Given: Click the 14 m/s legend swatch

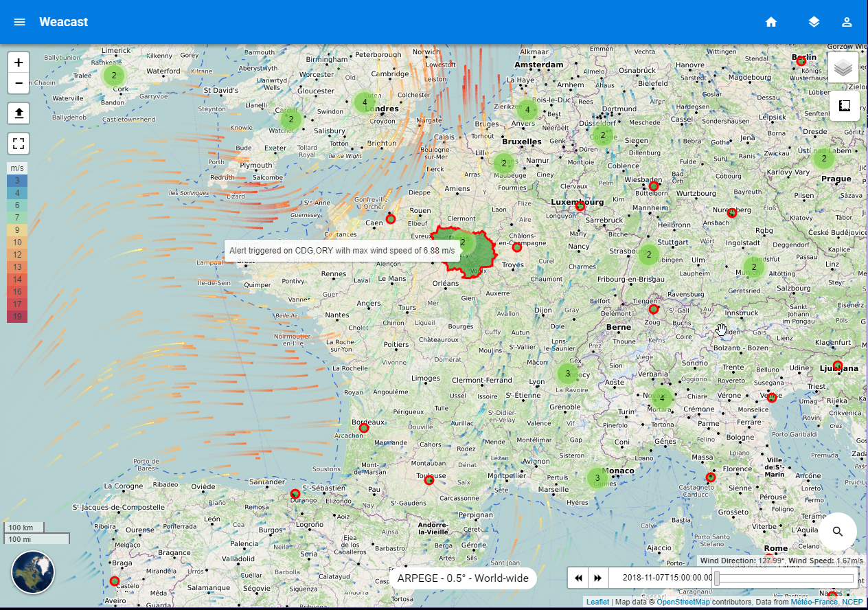Looking at the screenshot, I should [x=17, y=280].
